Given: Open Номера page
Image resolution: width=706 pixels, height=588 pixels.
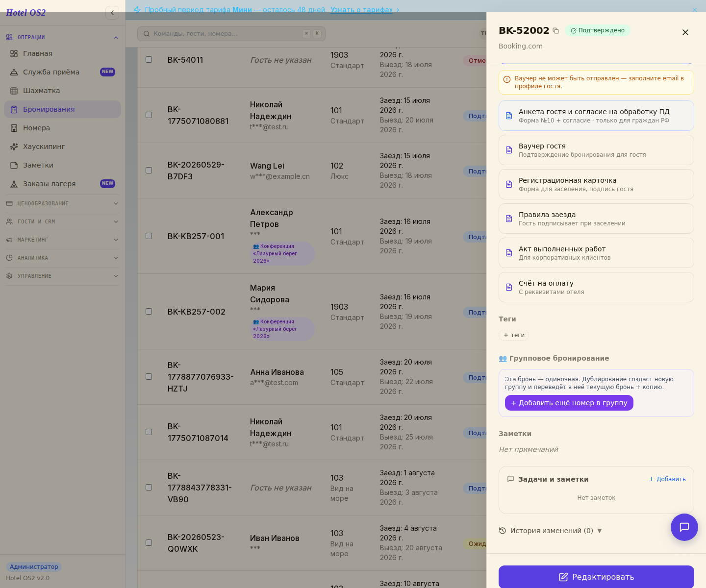Looking at the screenshot, I should tap(62, 128).
